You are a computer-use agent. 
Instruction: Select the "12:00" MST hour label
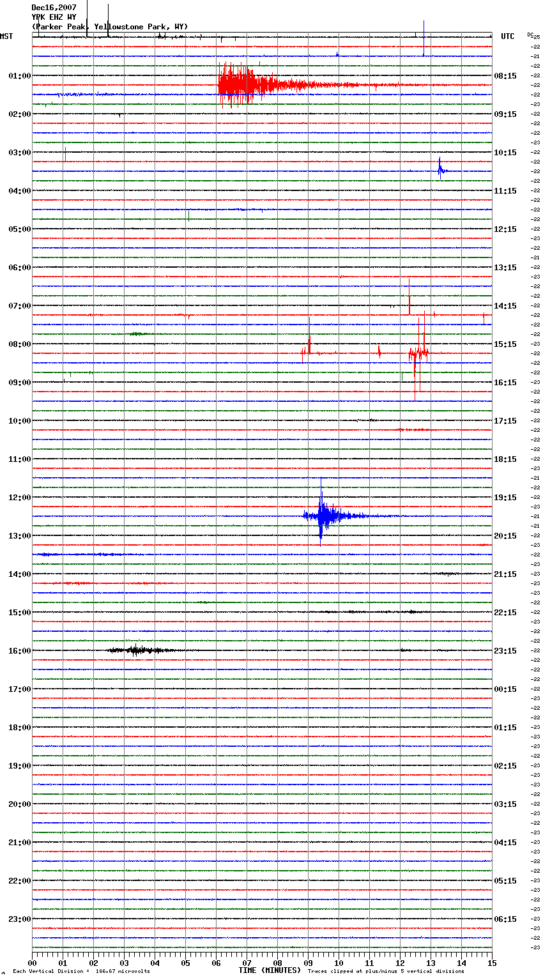pos(20,498)
